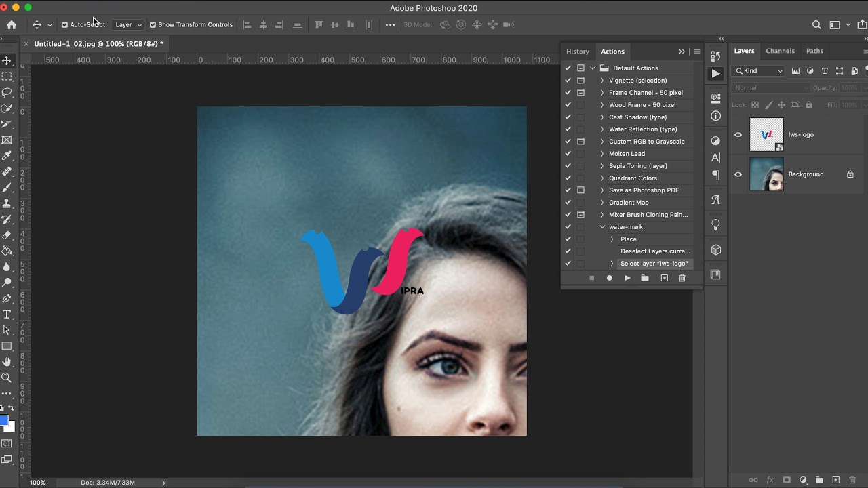Click the Home icon in options bar

(x=12, y=24)
